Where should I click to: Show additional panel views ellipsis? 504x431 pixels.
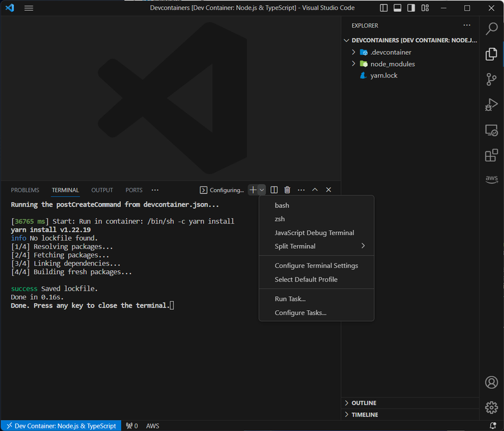tap(155, 190)
